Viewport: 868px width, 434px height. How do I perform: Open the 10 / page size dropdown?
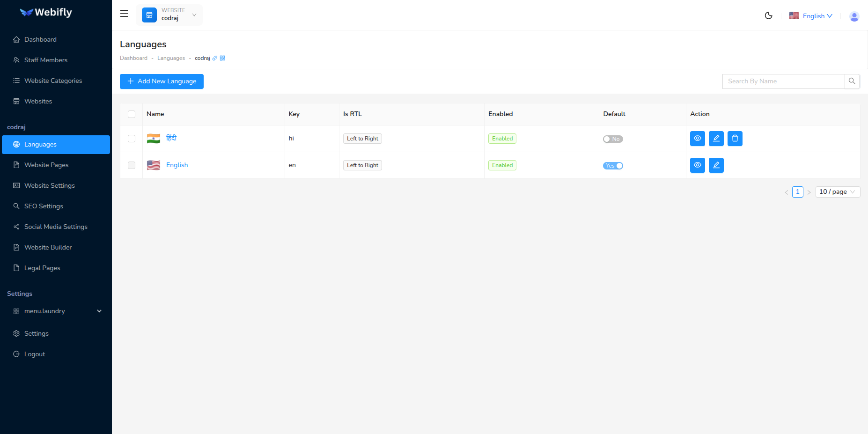click(837, 192)
